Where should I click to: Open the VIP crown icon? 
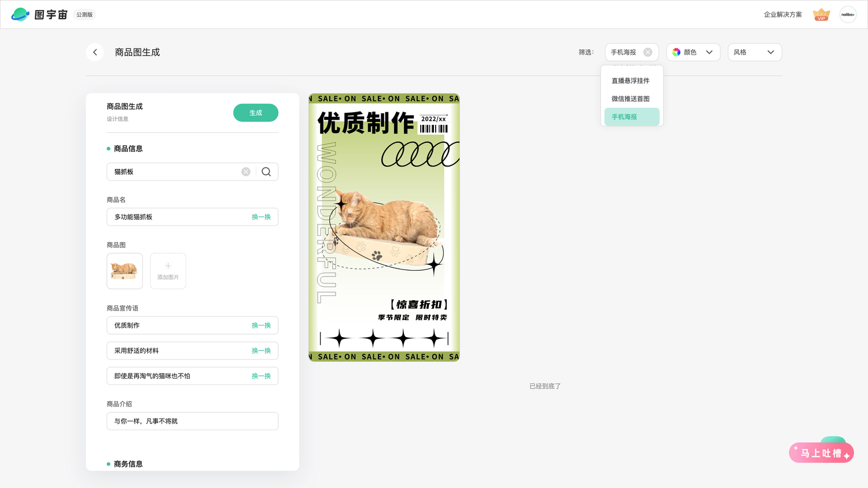click(x=821, y=14)
